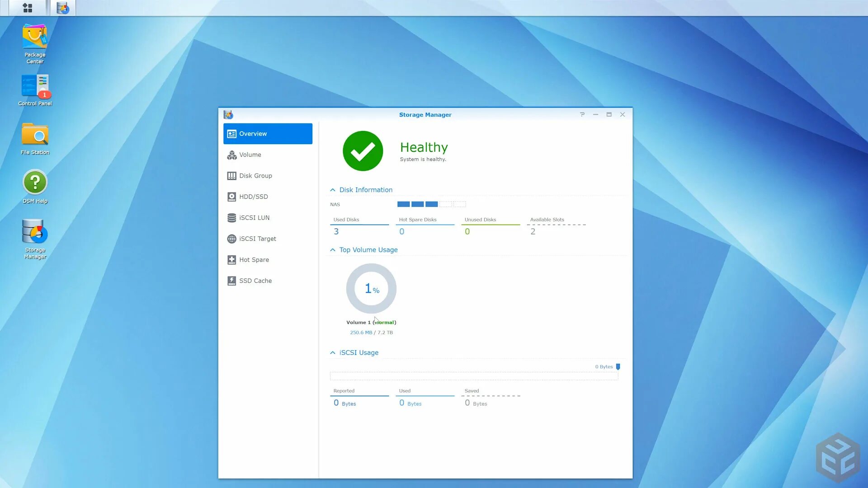Viewport: 868px width, 488px height.
Task: Go to iSCSI LUN page
Action: [x=254, y=218]
